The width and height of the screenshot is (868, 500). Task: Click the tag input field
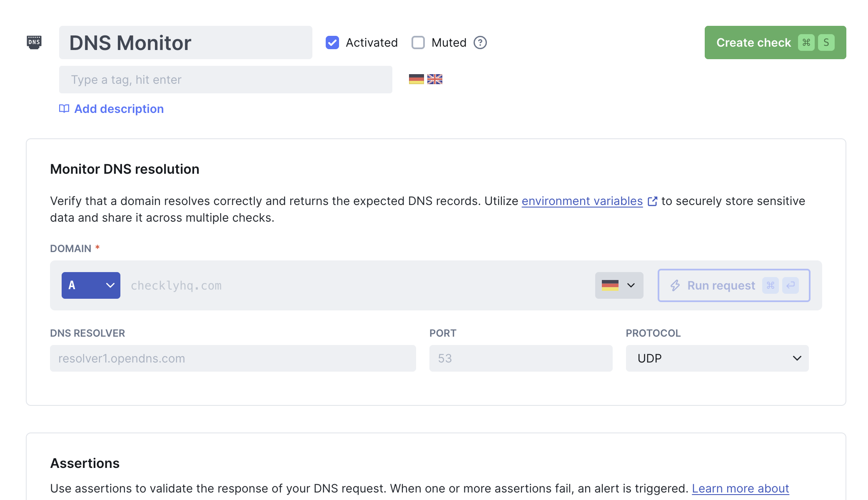point(225,80)
